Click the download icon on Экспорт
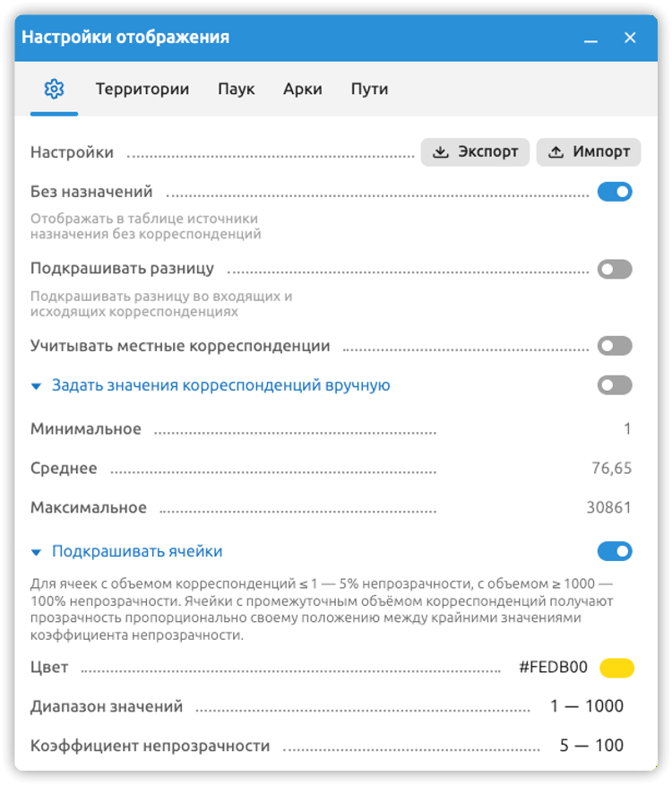 [440, 151]
